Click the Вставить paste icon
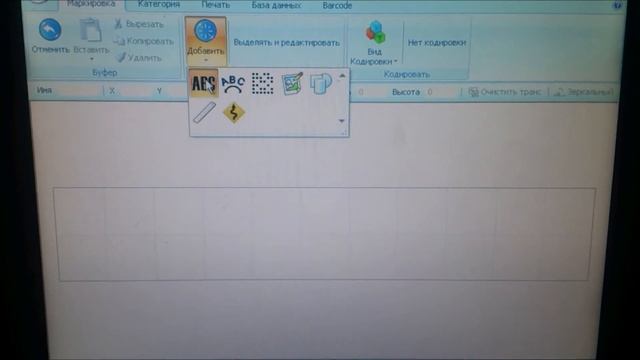Viewport: 640px width, 360px height. point(91,30)
